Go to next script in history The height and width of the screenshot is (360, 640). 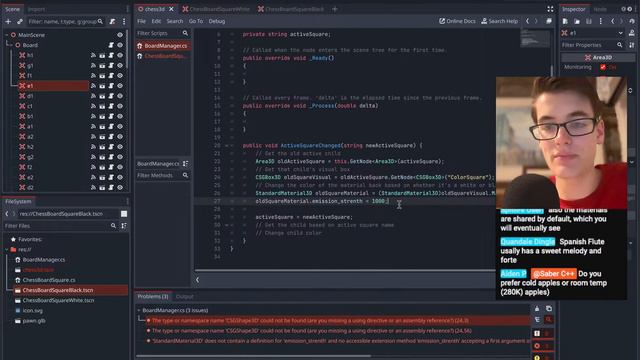click(536, 21)
